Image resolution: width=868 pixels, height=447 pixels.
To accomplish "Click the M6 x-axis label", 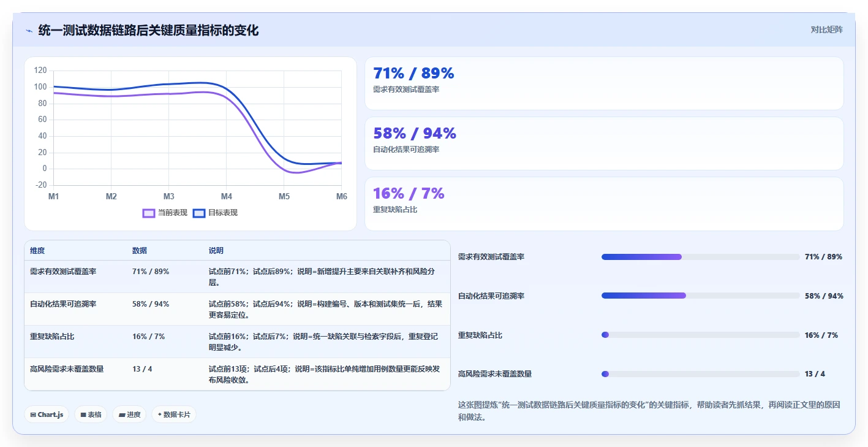I will [x=342, y=196].
